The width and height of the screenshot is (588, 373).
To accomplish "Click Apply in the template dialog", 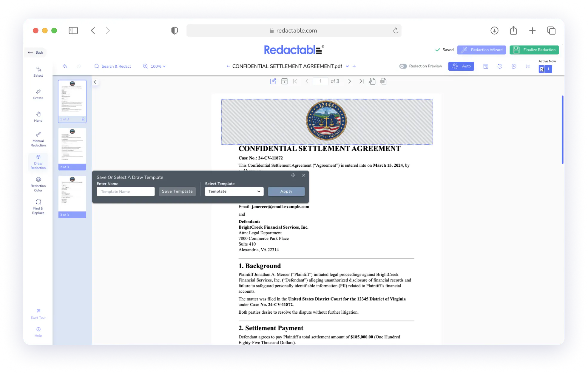I will pos(286,191).
